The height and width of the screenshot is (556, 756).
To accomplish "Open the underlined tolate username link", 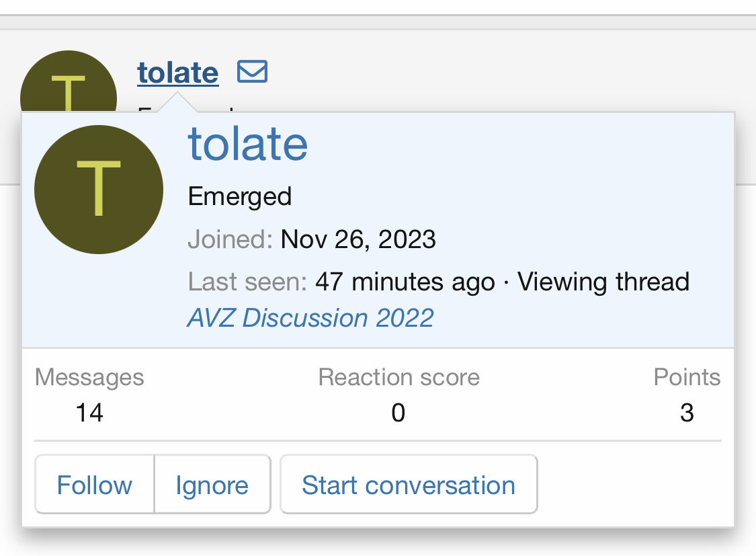I will (x=177, y=73).
